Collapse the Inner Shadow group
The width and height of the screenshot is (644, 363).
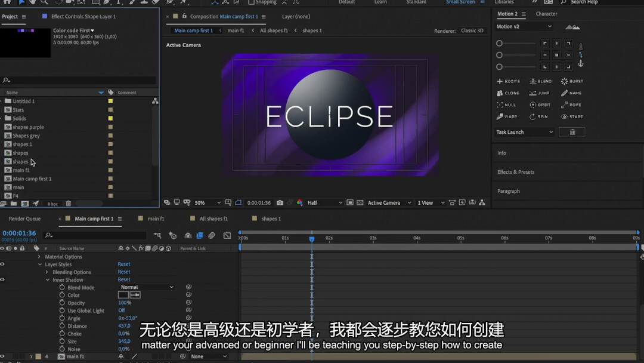48,280
